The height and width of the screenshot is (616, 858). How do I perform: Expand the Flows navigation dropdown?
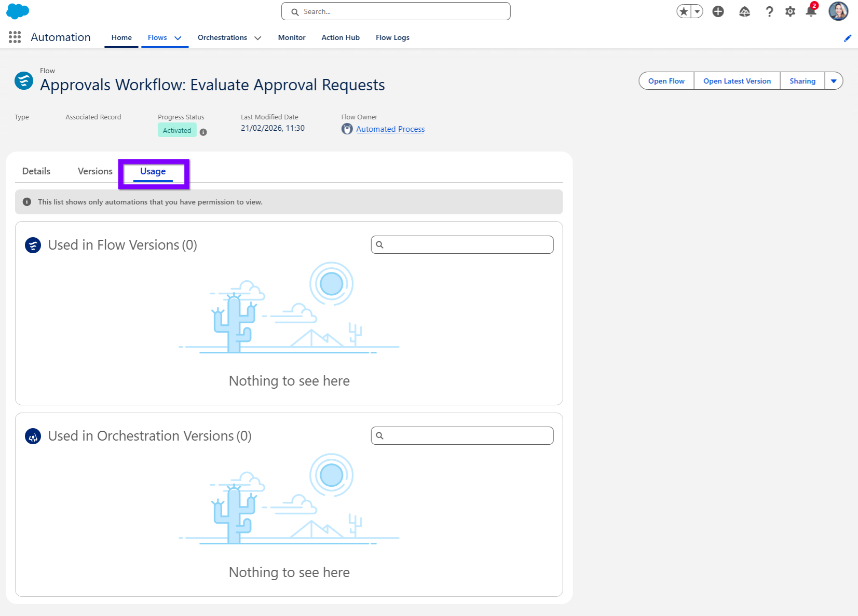pos(178,38)
